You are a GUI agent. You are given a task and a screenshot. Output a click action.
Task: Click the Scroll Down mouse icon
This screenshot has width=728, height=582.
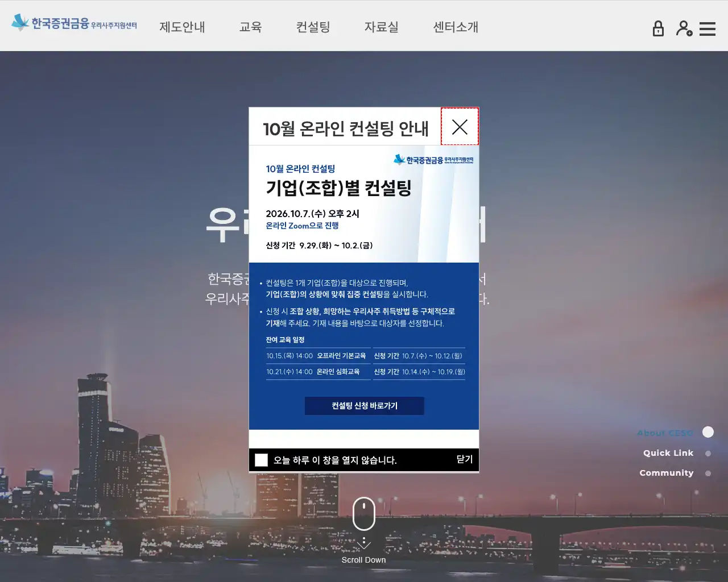click(x=364, y=514)
